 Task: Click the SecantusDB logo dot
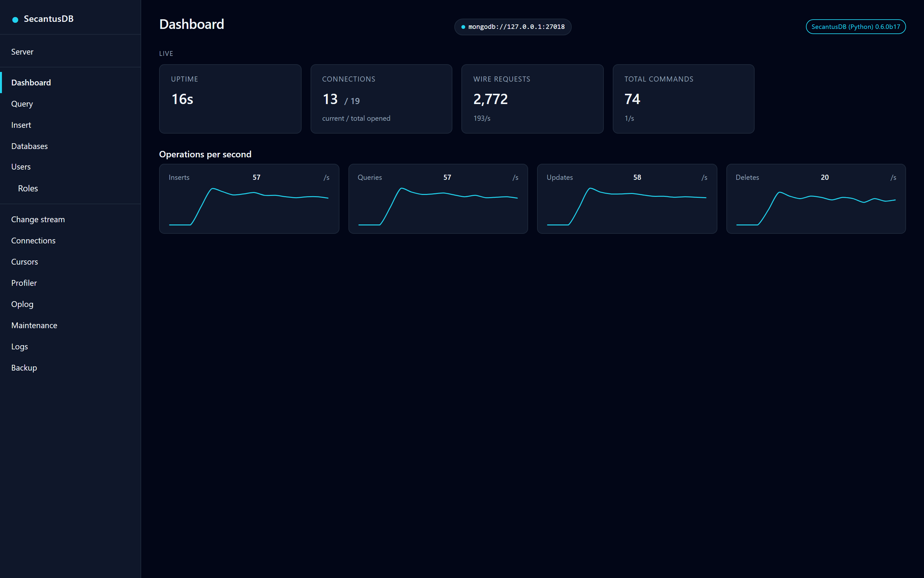[x=15, y=20]
